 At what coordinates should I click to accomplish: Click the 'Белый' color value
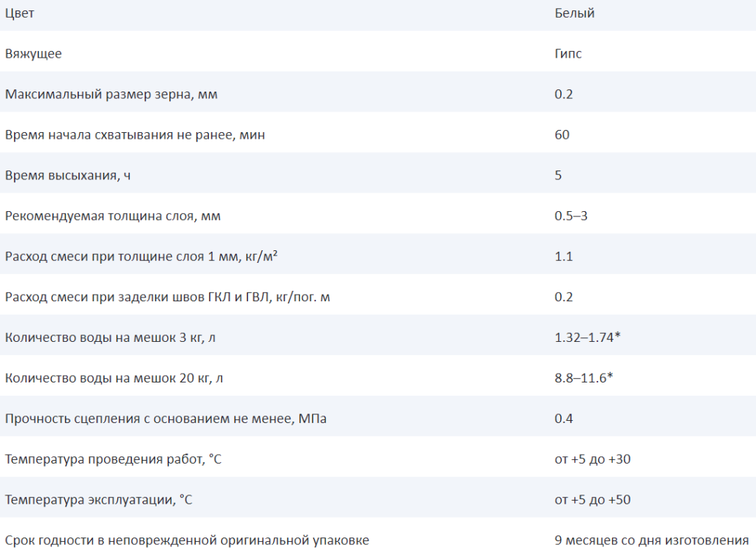pyautogui.click(x=574, y=13)
